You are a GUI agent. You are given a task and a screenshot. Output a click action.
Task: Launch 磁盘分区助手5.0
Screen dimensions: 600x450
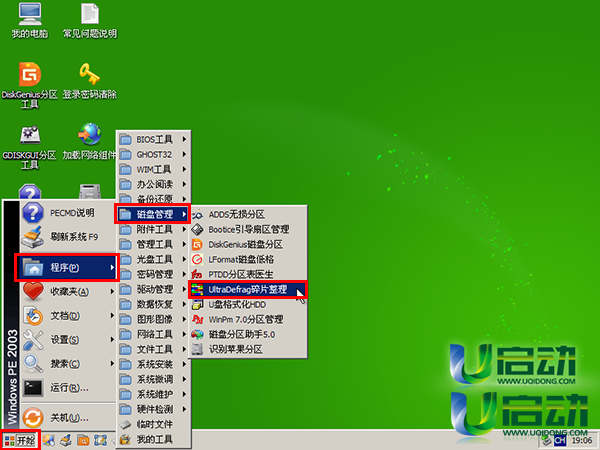click(x=248, y=334)
